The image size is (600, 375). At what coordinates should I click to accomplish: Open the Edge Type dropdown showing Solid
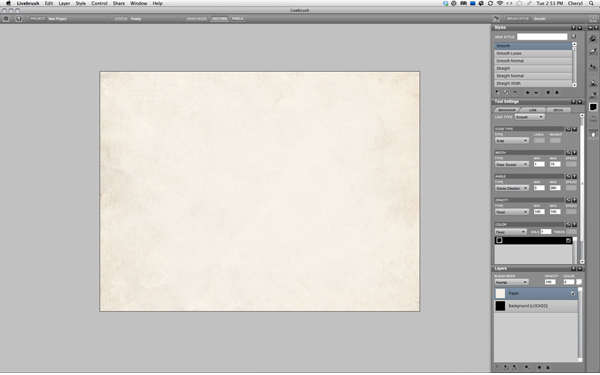pyautogui.click(x=512, y=141)
